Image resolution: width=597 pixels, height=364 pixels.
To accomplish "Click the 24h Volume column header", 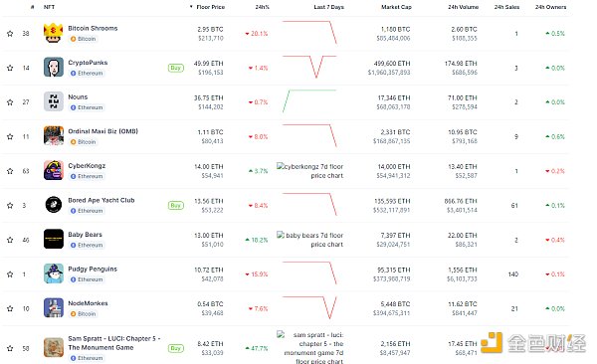I will [463, 7].
